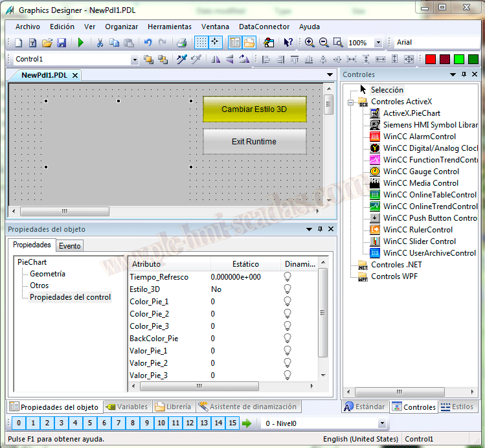Toggle layer 0 visibility button
This screenshot has width=485, height=448.
(x=19, y=423)
